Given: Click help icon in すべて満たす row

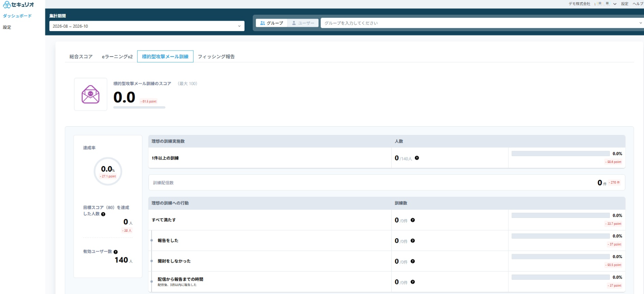Looking at the screenshot, I should coord(412,220).
